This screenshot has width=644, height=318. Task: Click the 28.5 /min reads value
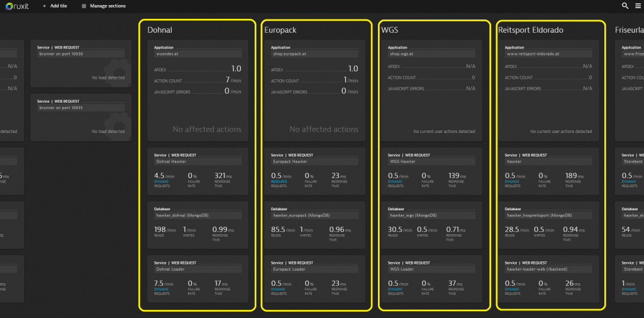(517, 230)
